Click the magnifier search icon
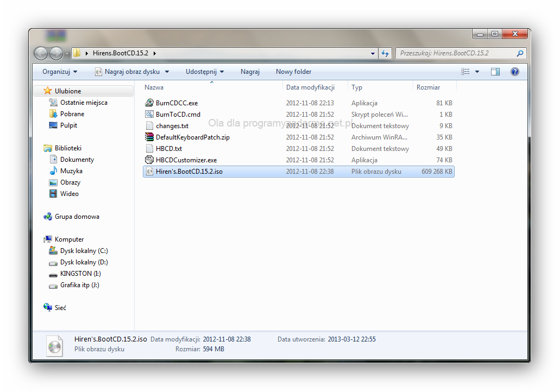560x392 pixels. click(x=520, y=53)
